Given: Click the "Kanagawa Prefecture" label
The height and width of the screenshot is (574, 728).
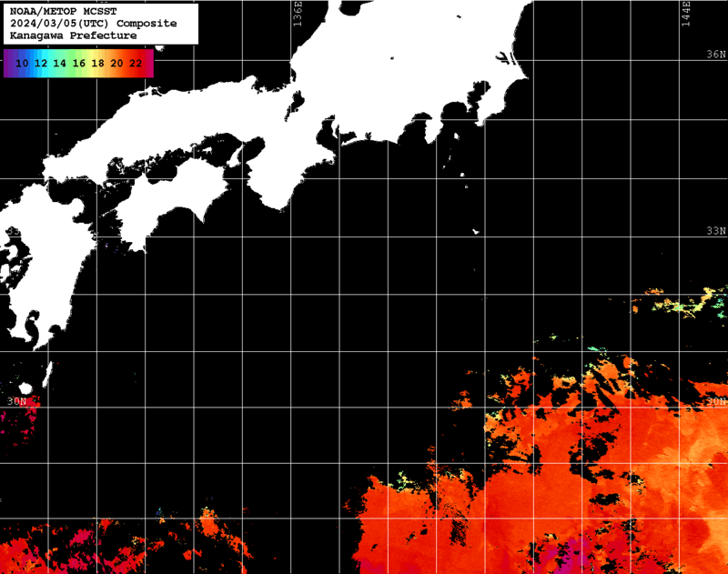Looking at the screenshot, I should (x=74, y=35).
